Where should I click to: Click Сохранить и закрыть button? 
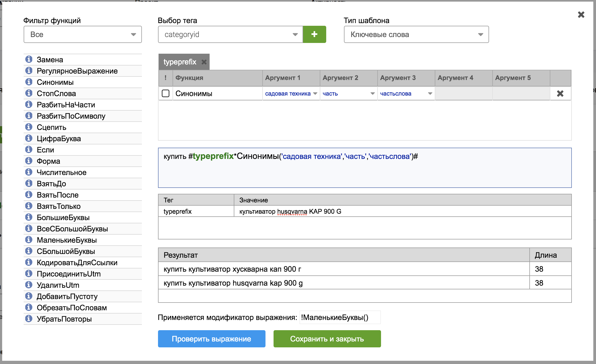pyautogui.click(x=327, y=339)
